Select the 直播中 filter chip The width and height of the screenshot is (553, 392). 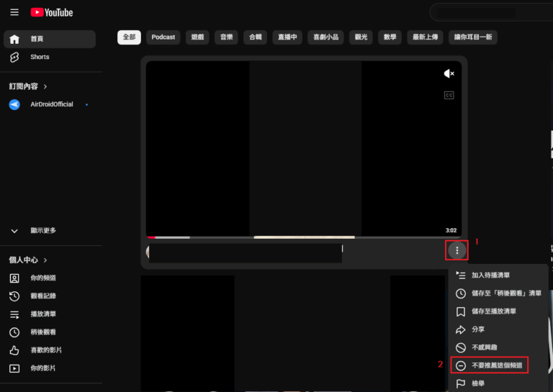coord(287,37)
